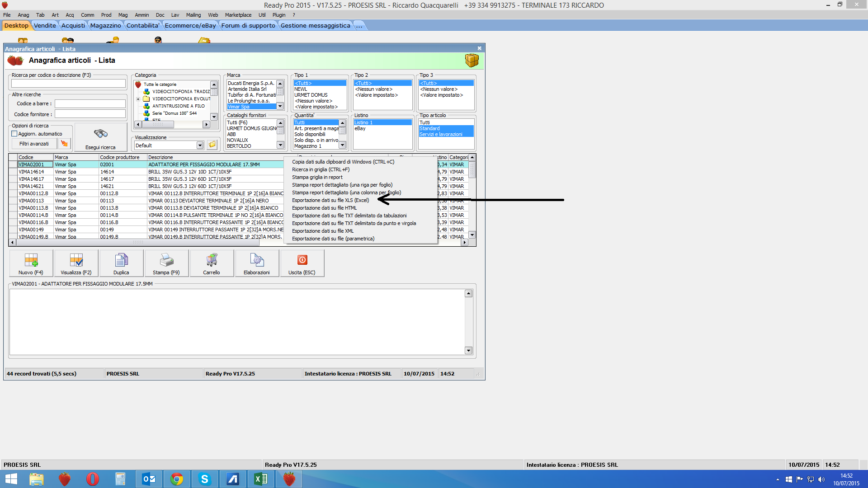Click the Esegui ricerca binoculars button

(x=100, y=138)
